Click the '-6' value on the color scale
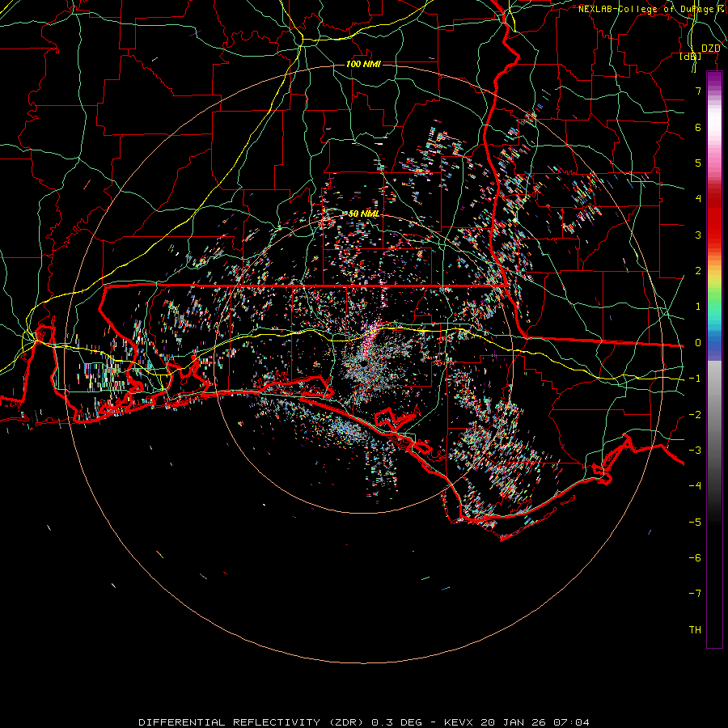728x728 pixels. (695, 558)
